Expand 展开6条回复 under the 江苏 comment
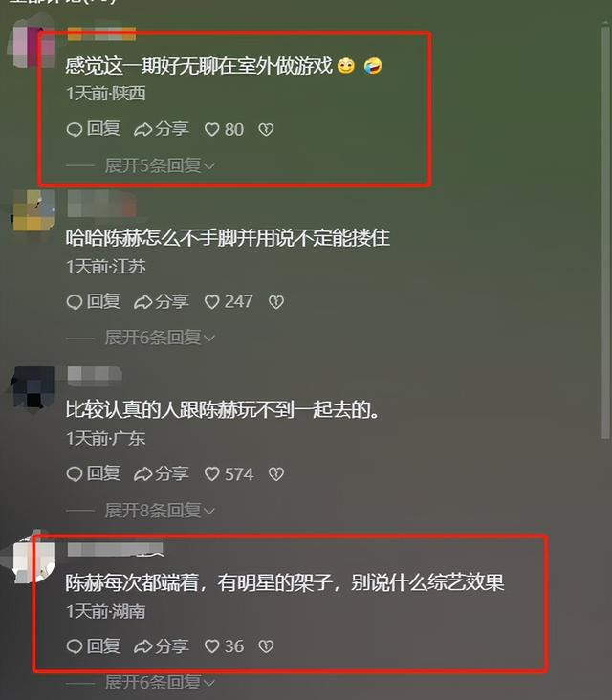 (x=160, y=338)
